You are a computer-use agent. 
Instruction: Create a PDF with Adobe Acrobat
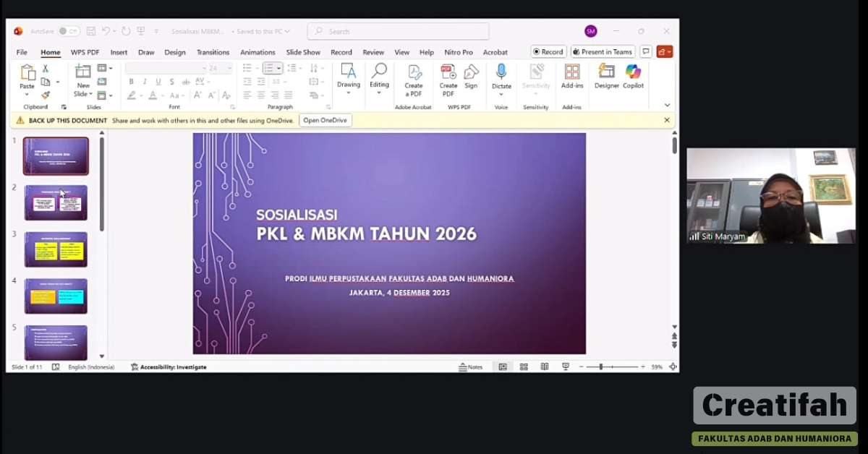414,80
